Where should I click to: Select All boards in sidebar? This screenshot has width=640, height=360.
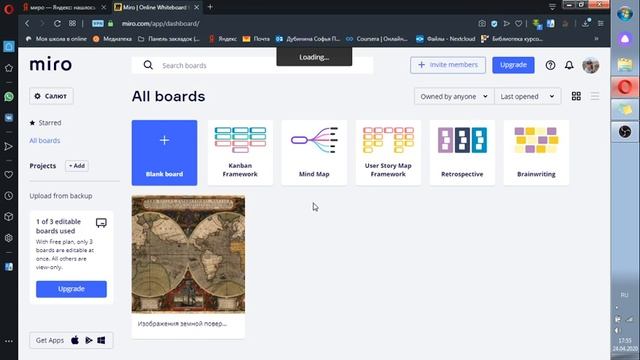tap(44, 140)
